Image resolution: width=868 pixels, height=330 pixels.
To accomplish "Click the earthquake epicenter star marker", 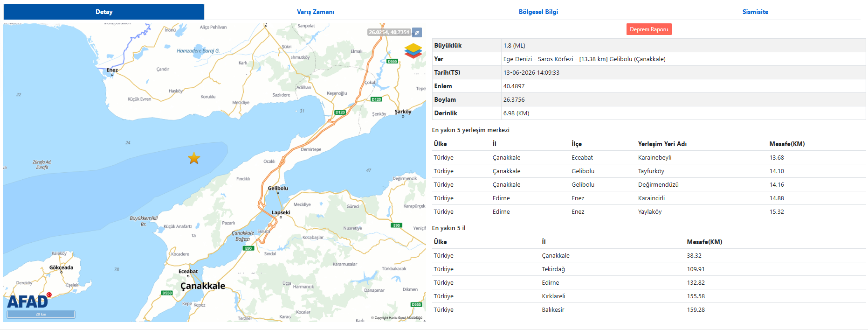I will click(194, 158).
